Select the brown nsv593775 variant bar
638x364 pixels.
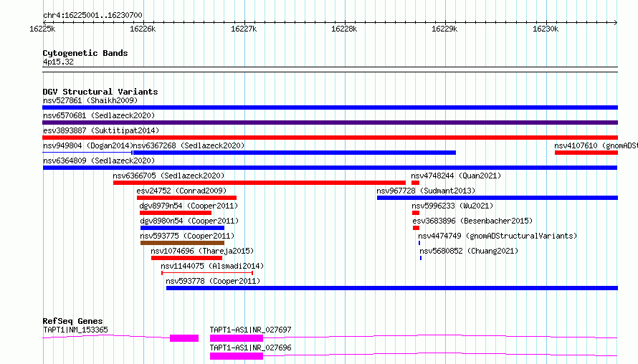pos(182,243)
